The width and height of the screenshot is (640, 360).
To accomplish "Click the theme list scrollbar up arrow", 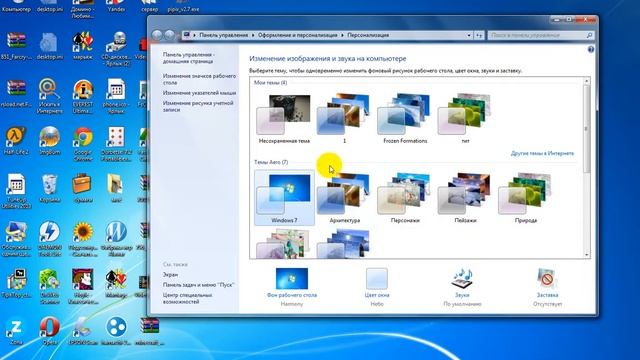I will (587, 81).
